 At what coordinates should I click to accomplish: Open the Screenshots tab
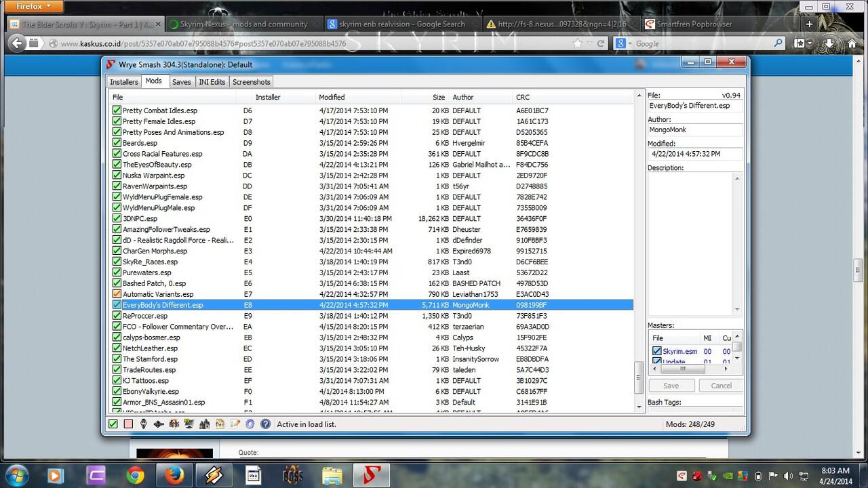coord(252,82)
